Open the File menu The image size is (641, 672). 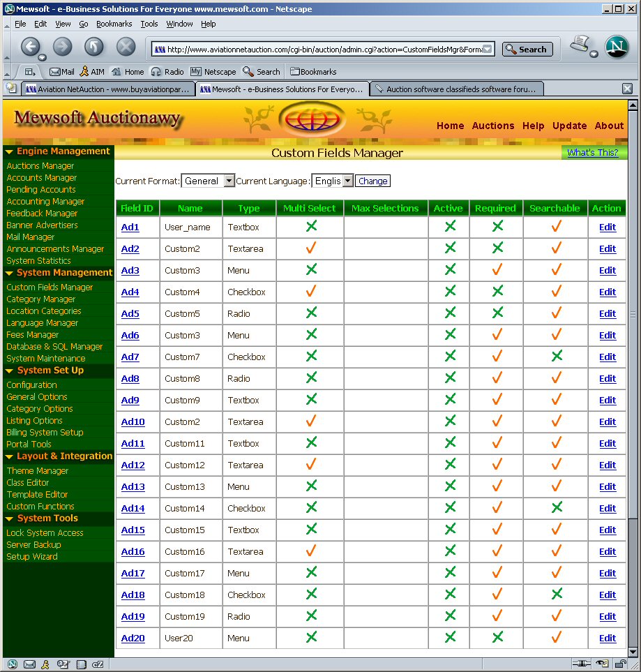[x=20, y=24]
